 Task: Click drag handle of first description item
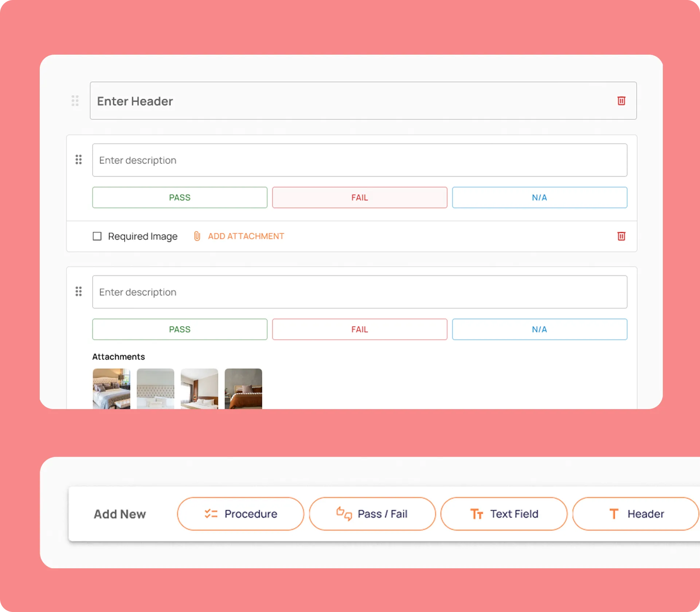(x=78, y=160)
